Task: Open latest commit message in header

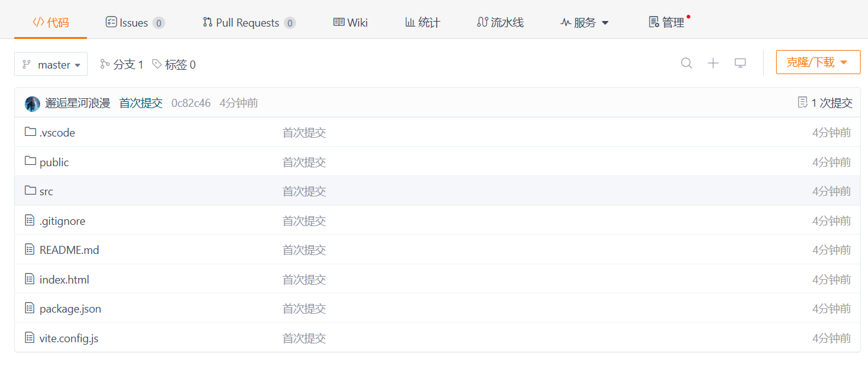Action: point(141,103)
